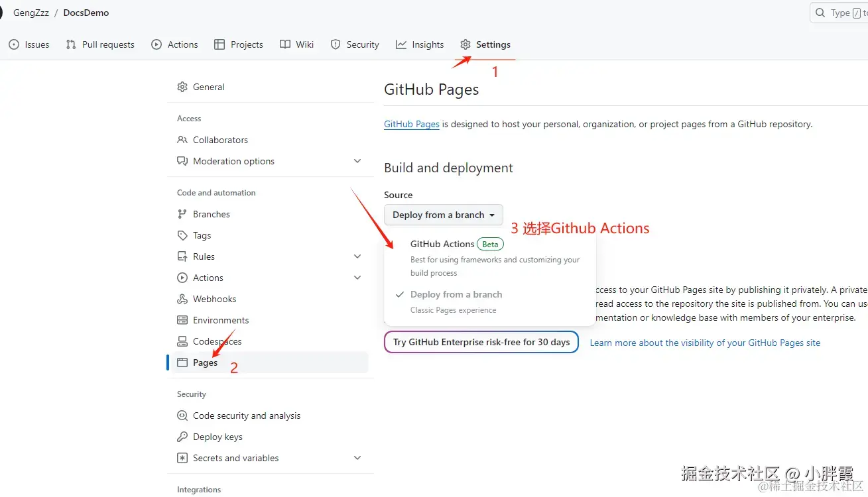Viewport: 868px width, 497px height.
Task: Click the Actions play icon in top navigation
Action: pos(156,44)
